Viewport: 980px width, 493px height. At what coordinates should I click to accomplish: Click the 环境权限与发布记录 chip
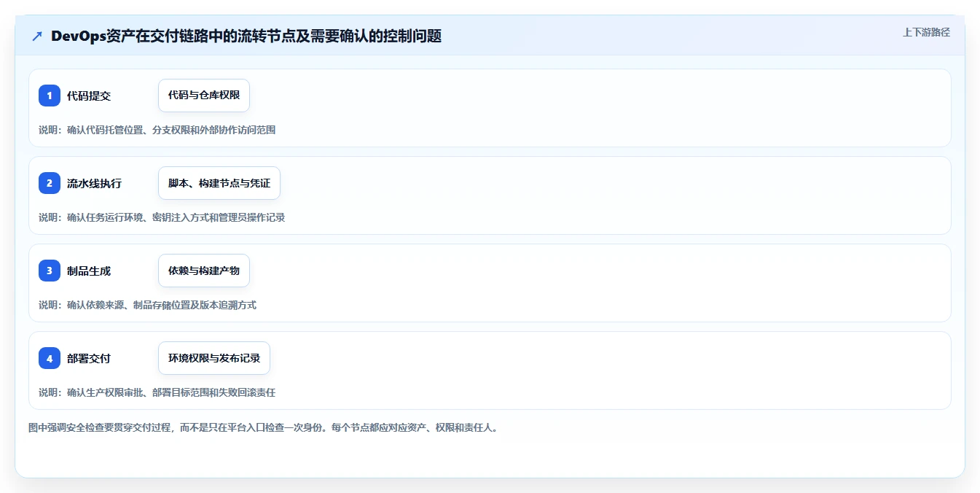pyautogui.click(x=214, y=358)
